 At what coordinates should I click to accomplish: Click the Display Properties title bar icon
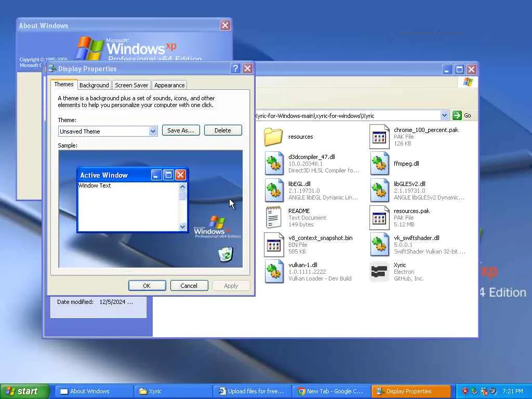click(x=52, y=68)
